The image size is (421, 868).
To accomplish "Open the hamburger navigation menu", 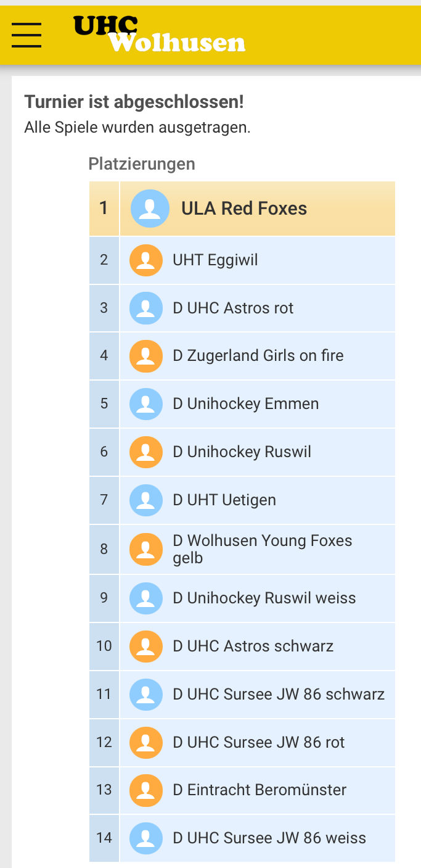I will [x=27, y=35].
